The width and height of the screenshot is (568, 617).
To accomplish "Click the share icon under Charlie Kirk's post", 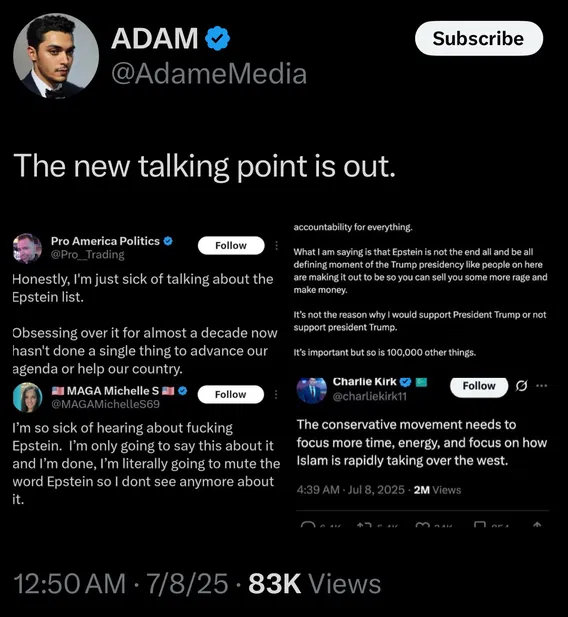I will (x=537, y=525).
